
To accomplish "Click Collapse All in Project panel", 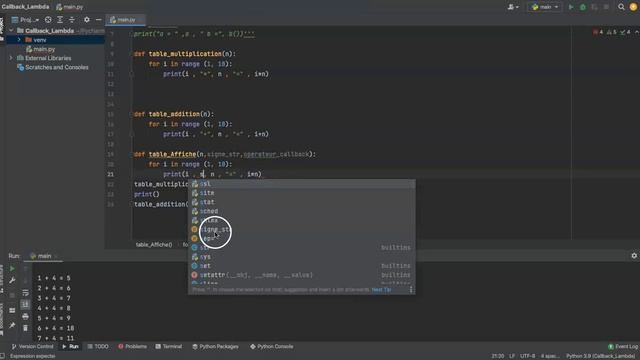I will pyautogui.click(x=72, y=20).
